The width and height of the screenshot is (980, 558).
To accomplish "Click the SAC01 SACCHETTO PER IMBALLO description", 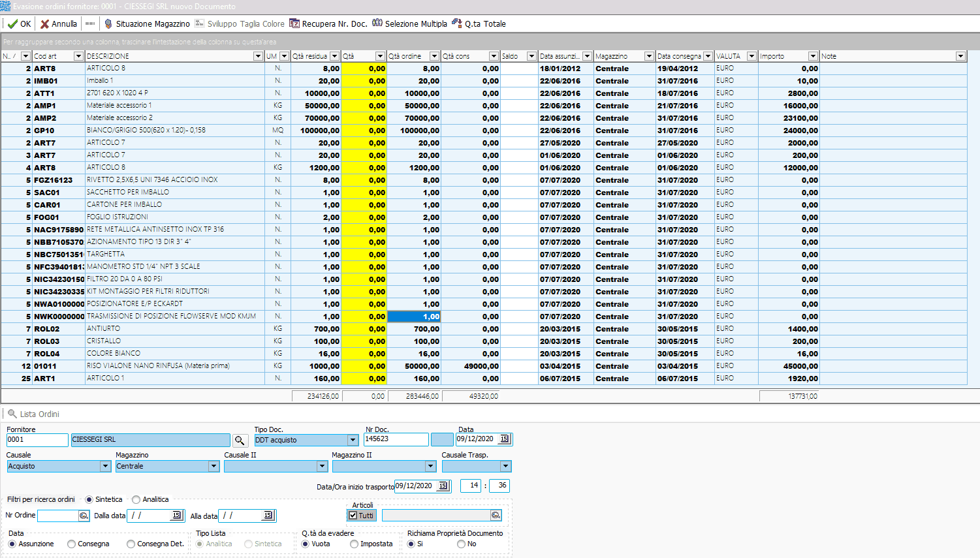I will 128,193.
